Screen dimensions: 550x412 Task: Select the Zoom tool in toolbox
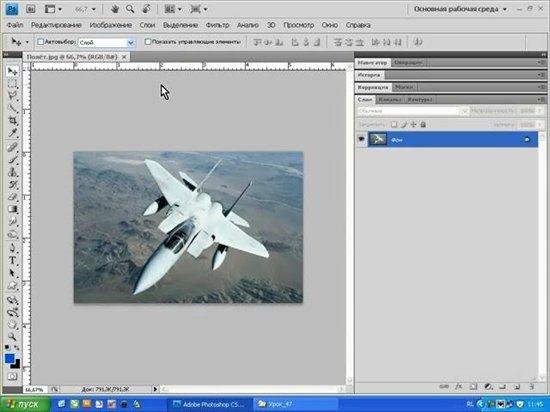click(12, 337)
